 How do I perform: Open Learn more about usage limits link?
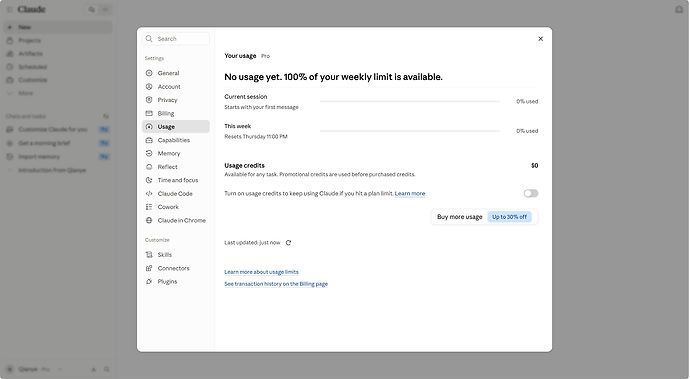261,272
